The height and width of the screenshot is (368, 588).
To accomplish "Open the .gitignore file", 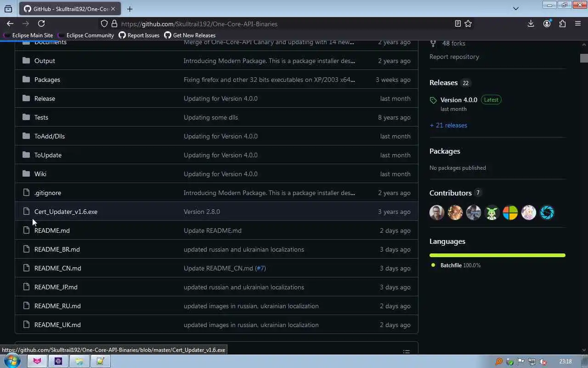I will [48, 193].
